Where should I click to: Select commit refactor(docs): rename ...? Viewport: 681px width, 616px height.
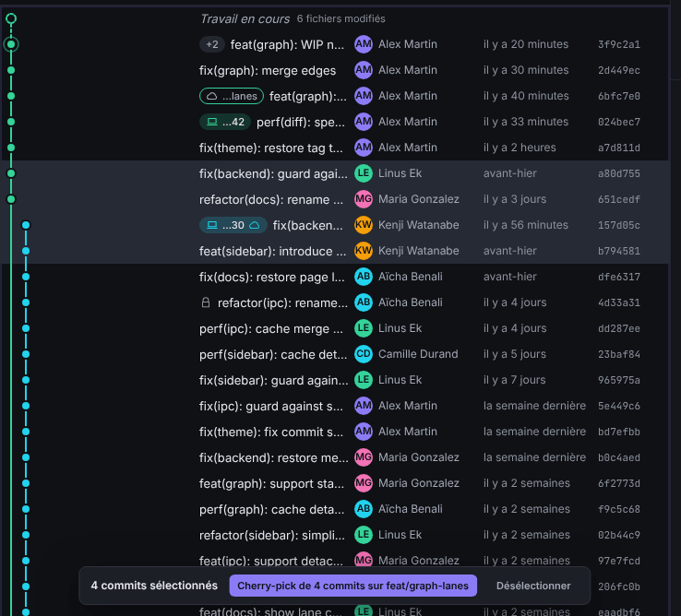point(334,199)
